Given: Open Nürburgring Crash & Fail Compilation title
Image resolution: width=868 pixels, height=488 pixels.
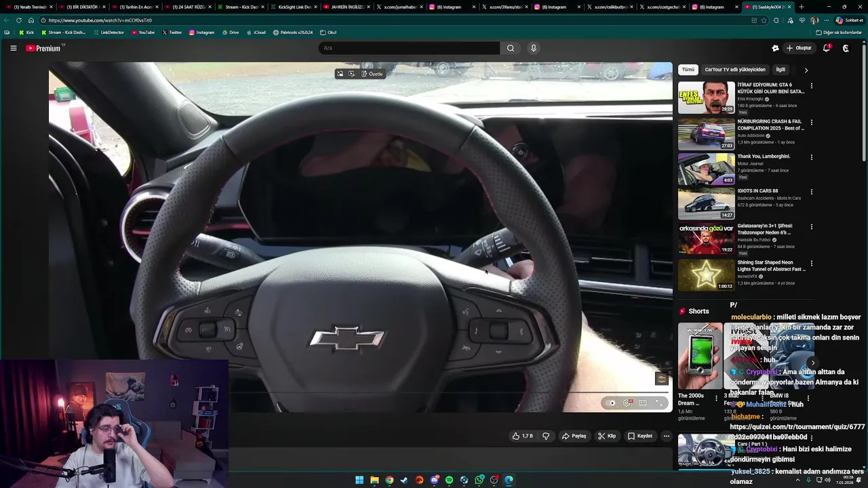Looking at the screenshot, I should point(770,125).
